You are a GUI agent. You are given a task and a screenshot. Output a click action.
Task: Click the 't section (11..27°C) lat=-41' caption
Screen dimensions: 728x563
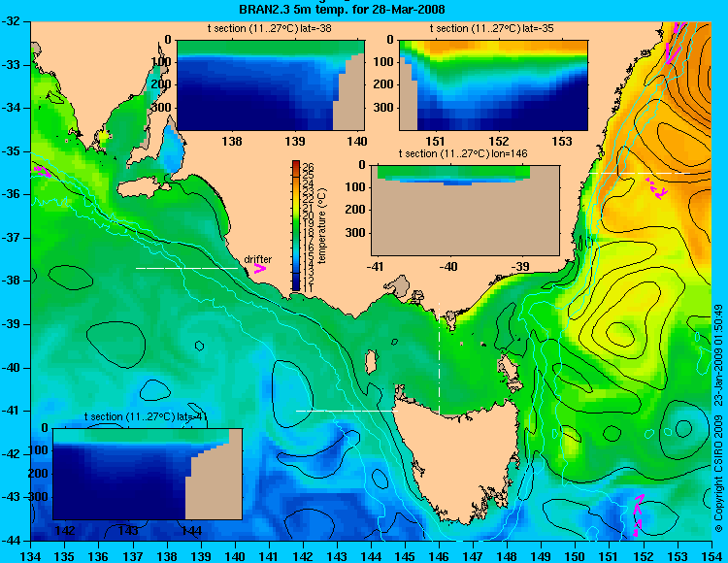pos(146,416)
